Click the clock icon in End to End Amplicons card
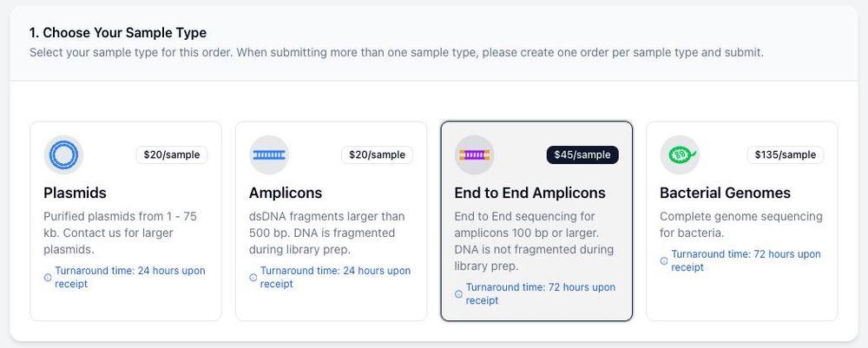 pos(458,294)
